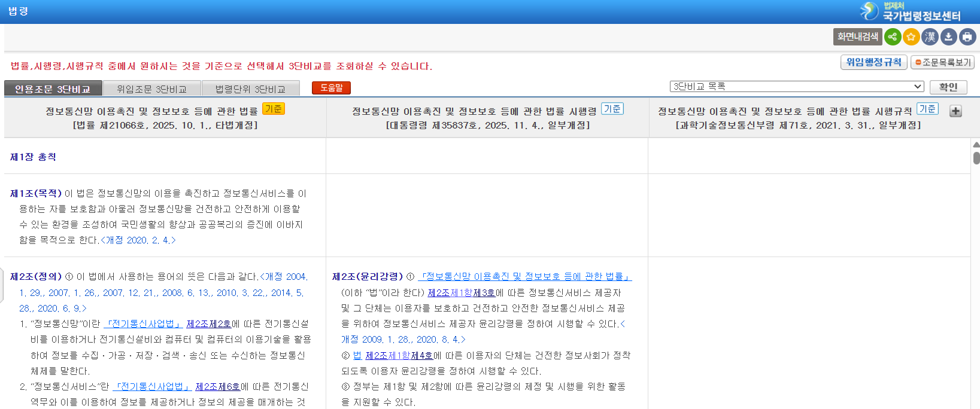Open the 3단비교 목록 dropdown
This screenshot has width=980, height=409.
pyautogui.click(x=796, y=87)
